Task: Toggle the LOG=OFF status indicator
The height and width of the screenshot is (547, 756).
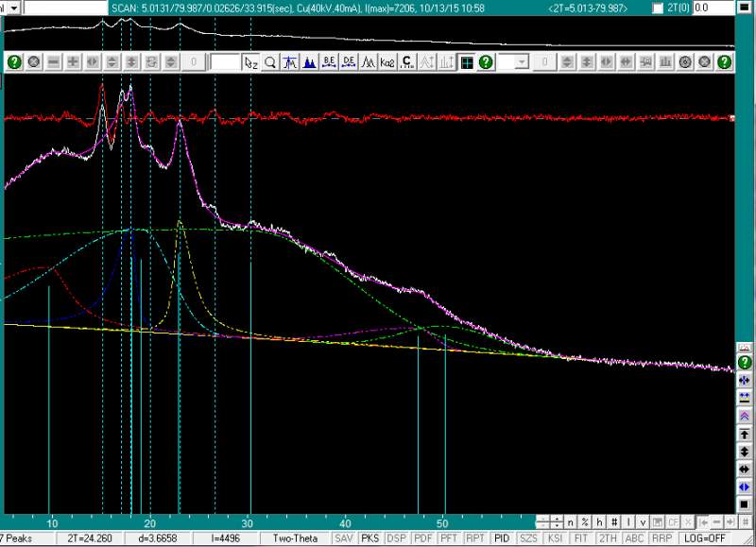Action: [x=705, y=538]
